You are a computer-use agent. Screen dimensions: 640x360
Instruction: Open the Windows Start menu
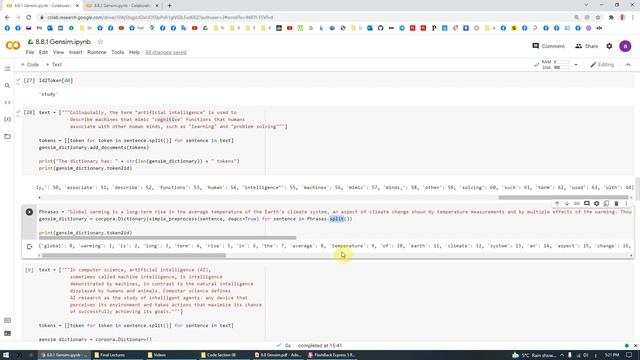(x=6, y=355)
